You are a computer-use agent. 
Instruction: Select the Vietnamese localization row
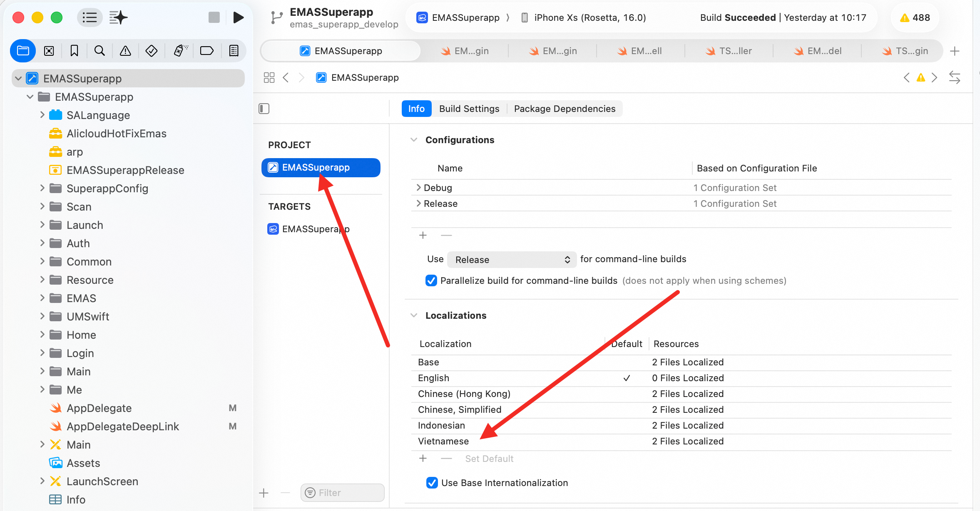[681, 441]
